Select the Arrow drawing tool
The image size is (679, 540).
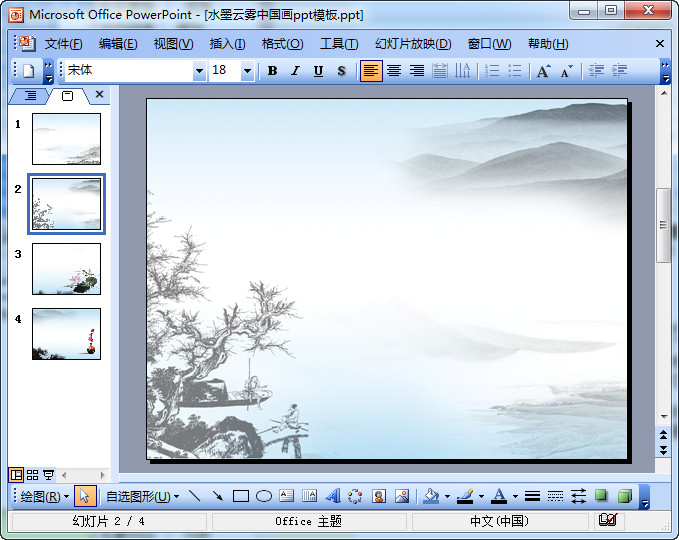(x=218, y=496)
